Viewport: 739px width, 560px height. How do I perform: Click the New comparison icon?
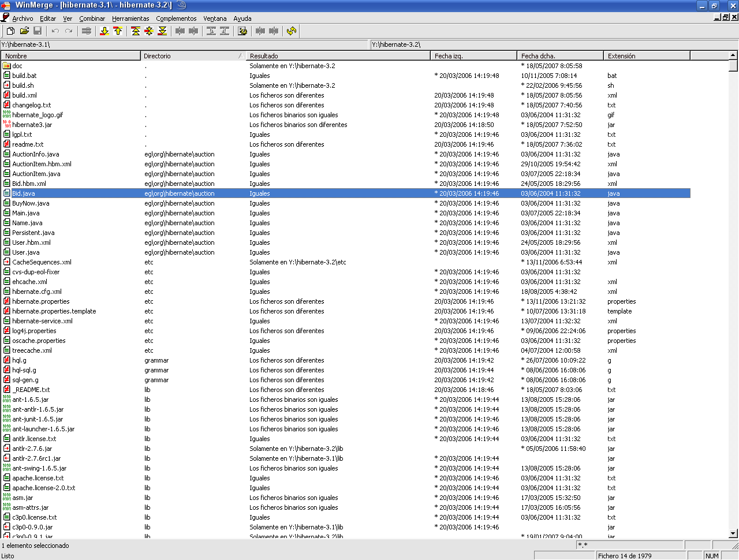10,31
